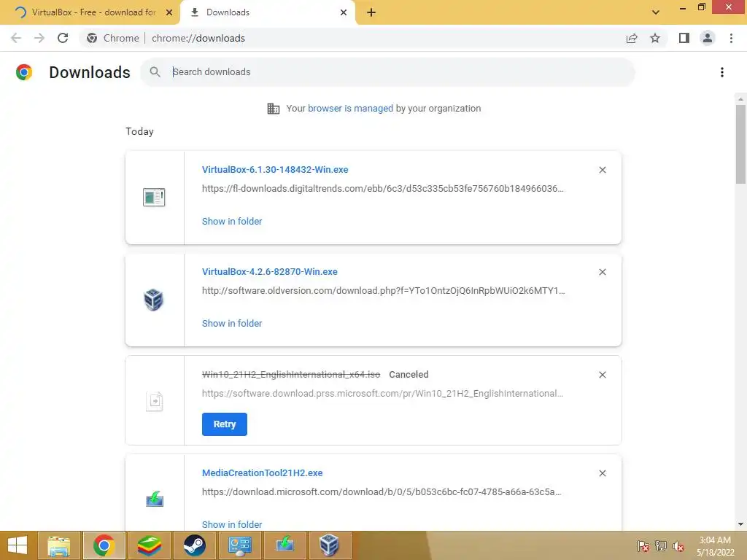Image resolution: width=747 pixels, height=560 pixels.
Task: Open the 'browser is managed' link
Action: [350, 108]
